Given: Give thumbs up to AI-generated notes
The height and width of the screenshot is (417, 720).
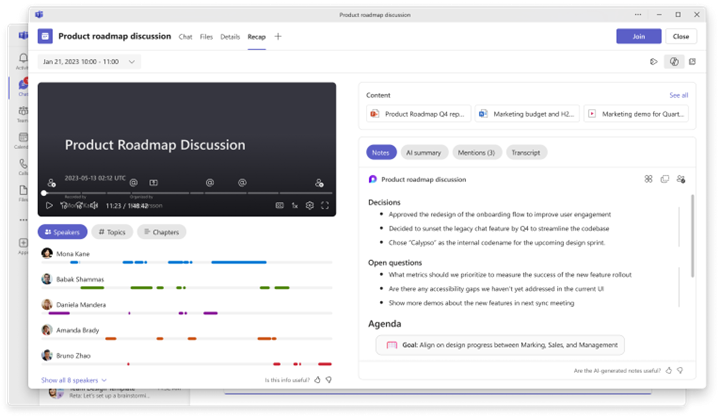Looking at the screenshot, I should (669, 370).
